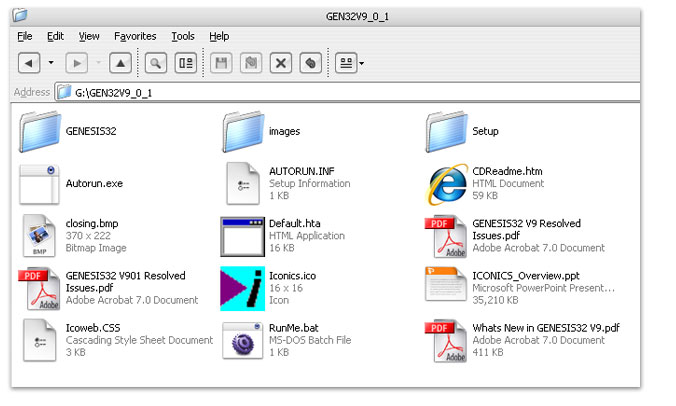Click the Undo toolbar button
The height and width of the screenshot is (406, 676).
pyautogui.click(x=310, y=63)
